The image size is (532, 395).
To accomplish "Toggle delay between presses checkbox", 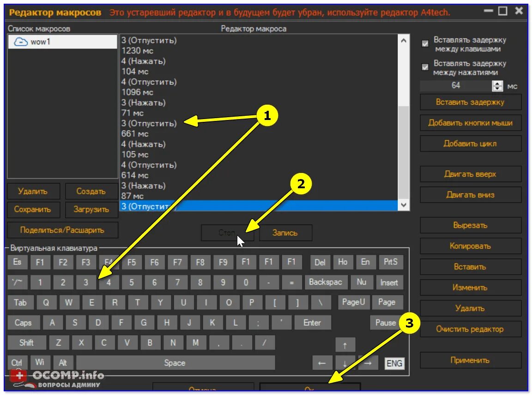I will 425,67.
